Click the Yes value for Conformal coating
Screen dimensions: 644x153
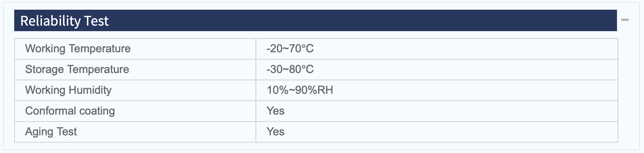pyautogui.click(x=275, y=111)
